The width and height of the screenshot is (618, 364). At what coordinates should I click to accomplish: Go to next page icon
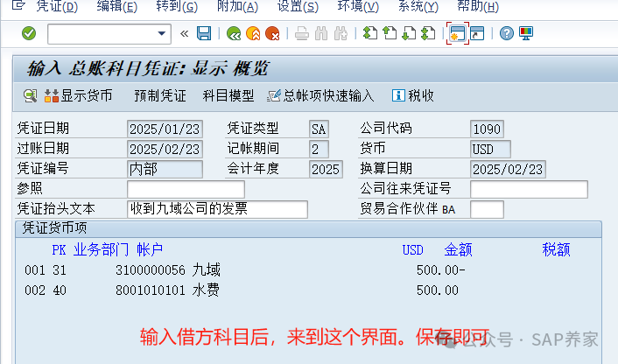click(409, 33)
